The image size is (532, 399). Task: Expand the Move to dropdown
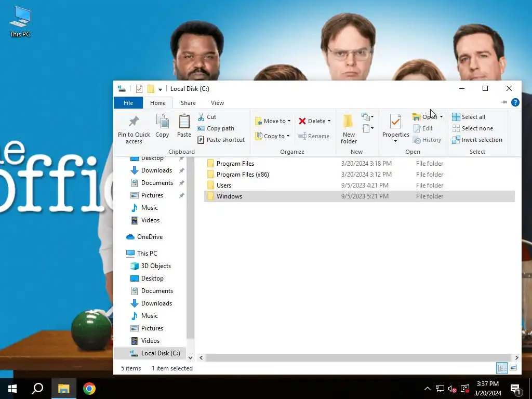[289, 121]
